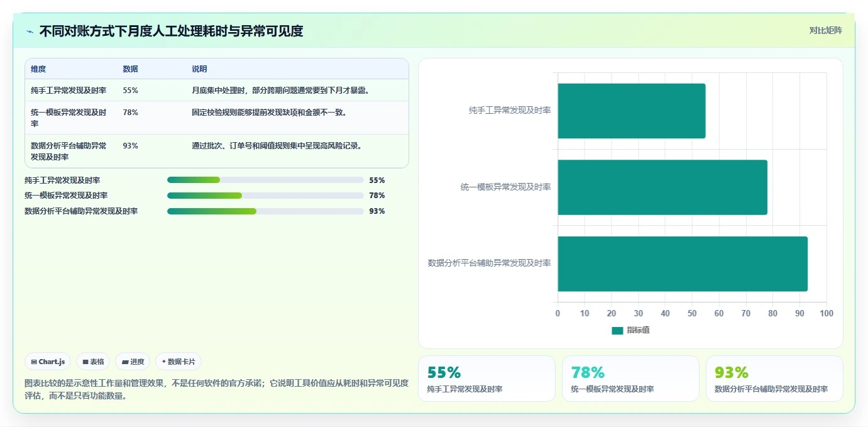Click the 说明 column header

pos(199,69)
